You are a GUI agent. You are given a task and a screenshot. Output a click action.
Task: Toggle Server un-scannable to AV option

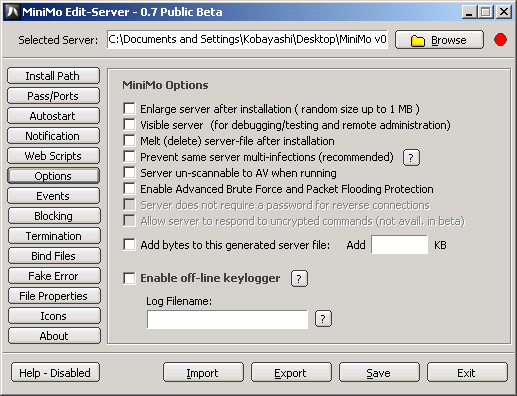(x=129, y=172)
